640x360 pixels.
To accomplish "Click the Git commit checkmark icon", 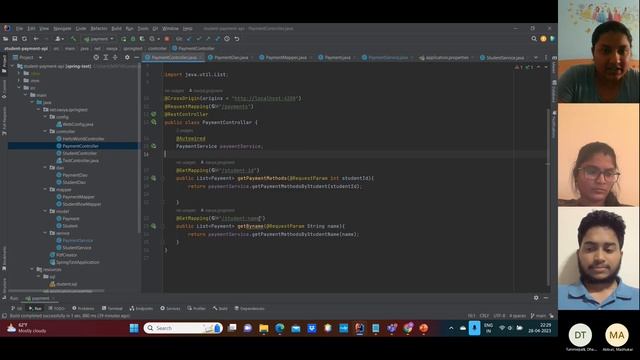I will pyautogui.click(x=199, y=39).
